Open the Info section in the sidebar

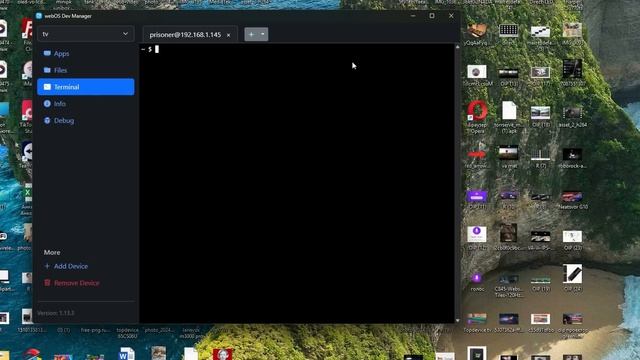(86, 104)
